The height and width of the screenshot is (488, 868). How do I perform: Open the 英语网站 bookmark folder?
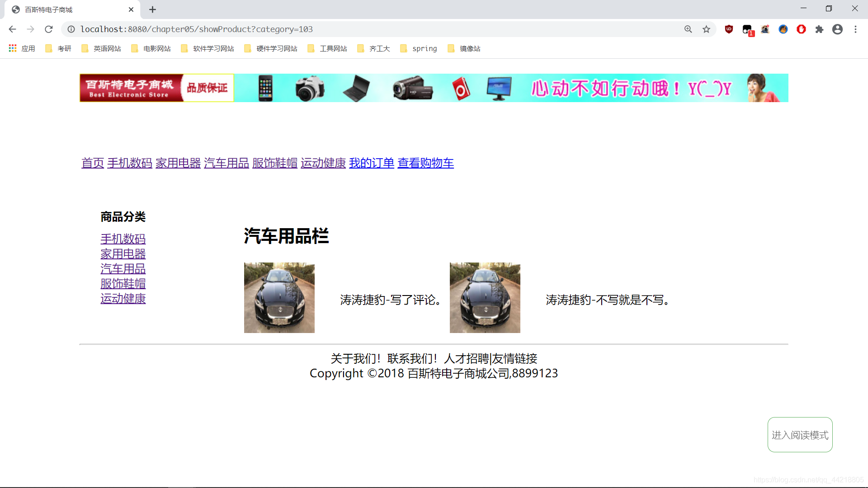101,48
